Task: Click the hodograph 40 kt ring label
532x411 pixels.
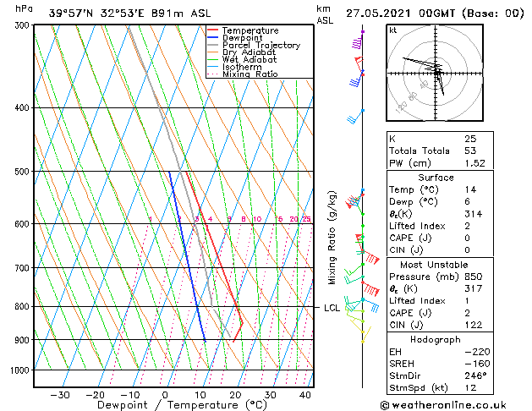Action: click(424, 85)
